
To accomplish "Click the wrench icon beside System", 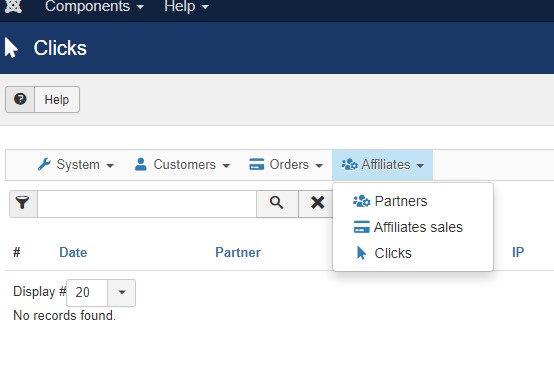I will click(x=44, y=164).
